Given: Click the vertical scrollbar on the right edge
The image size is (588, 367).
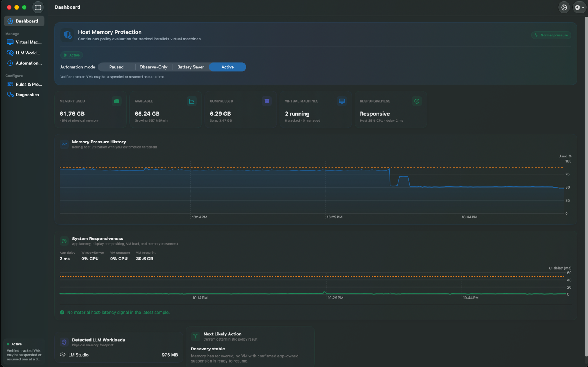Looking at the screenshot, I should tap(586, 186).
